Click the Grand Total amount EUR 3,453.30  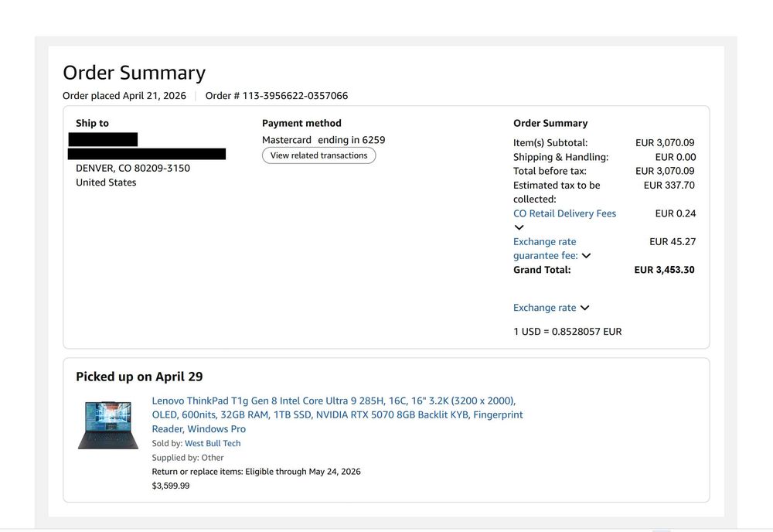[x=664, y=270]
